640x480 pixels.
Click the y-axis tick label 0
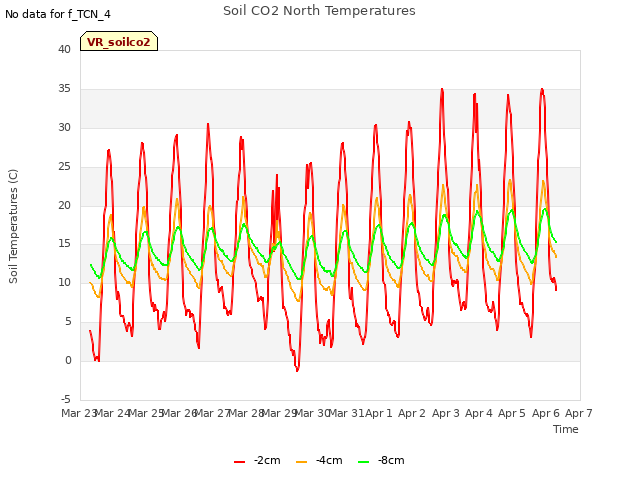coord(68,360)
